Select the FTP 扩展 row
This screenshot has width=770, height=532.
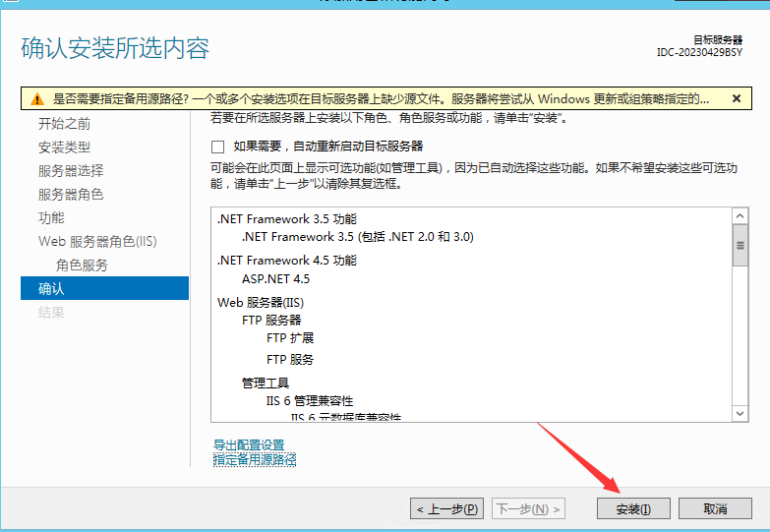(x=290, y=338)
